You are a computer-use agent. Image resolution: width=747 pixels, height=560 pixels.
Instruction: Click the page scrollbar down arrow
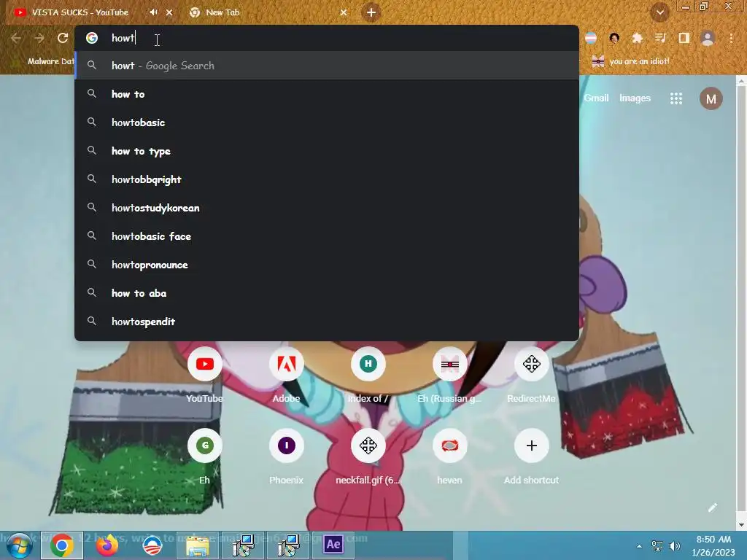coord(741,525)
